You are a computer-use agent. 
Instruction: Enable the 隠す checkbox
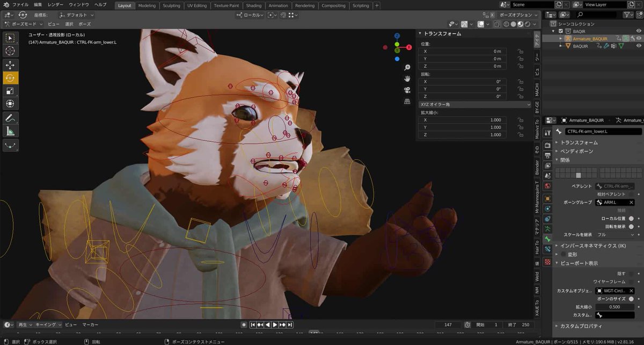(x=631, y=274)
